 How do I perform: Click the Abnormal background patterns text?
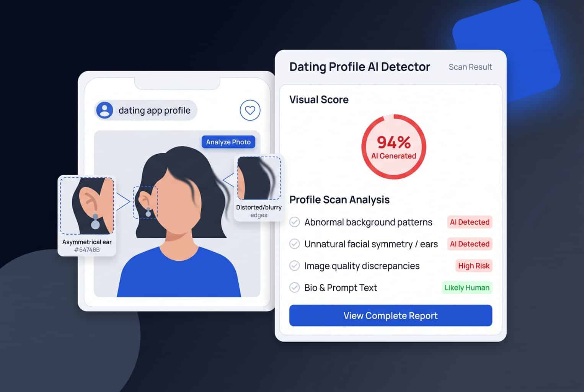pyautogui.click(x=368, y=222)
